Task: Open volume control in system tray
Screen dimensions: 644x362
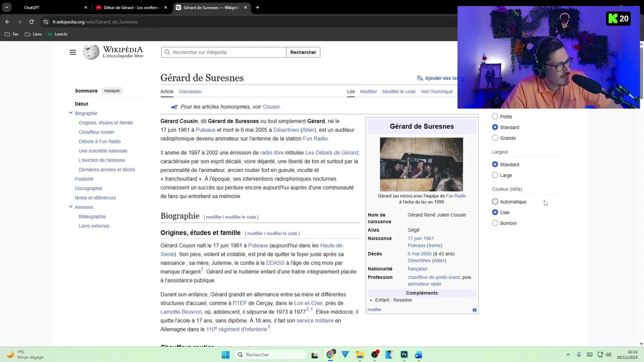Action: (608, 354)
